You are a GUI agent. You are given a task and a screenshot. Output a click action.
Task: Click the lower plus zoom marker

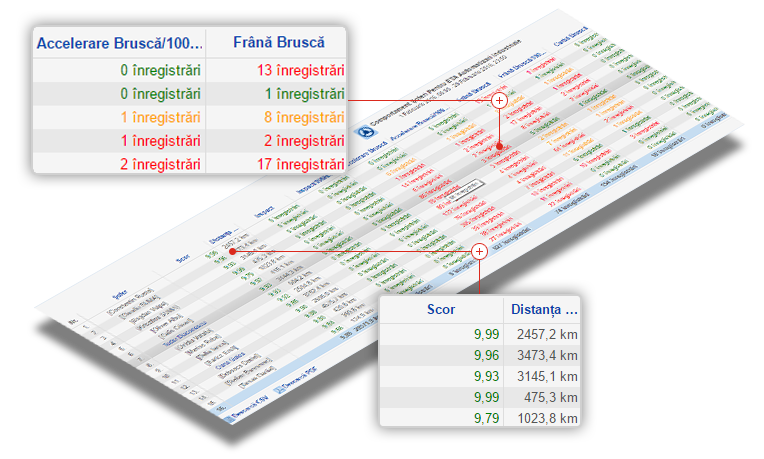coord(479,251)
